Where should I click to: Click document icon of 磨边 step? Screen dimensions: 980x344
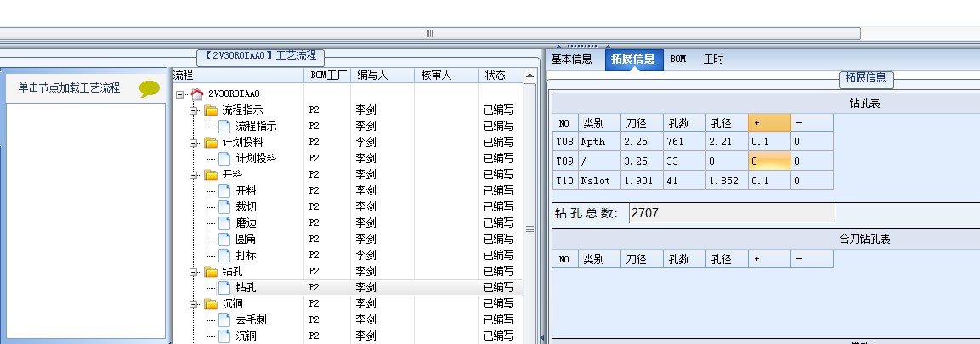[224, 223]
